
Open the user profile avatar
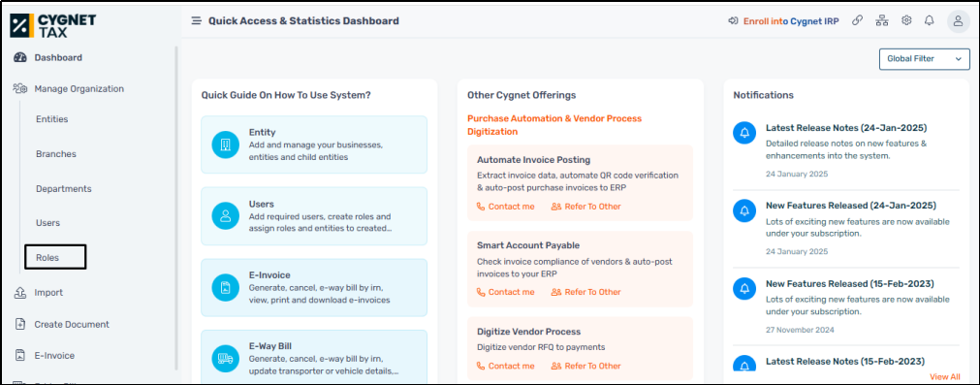tap(958, 21)
